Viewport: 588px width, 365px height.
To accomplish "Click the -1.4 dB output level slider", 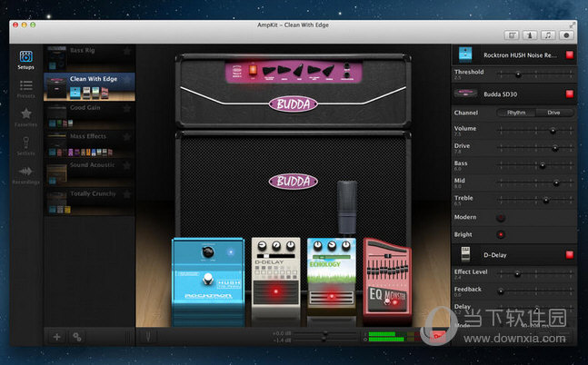I will (x=325, y=340).
